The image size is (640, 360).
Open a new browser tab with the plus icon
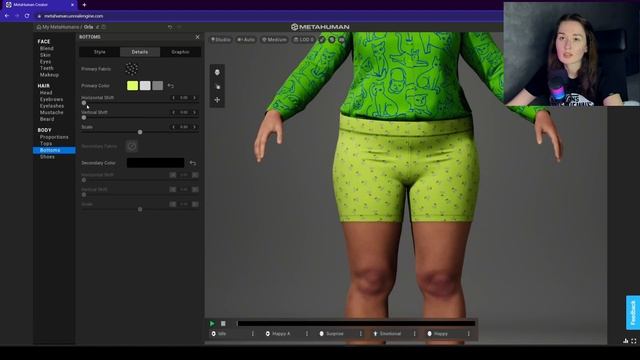coord(84,5)
